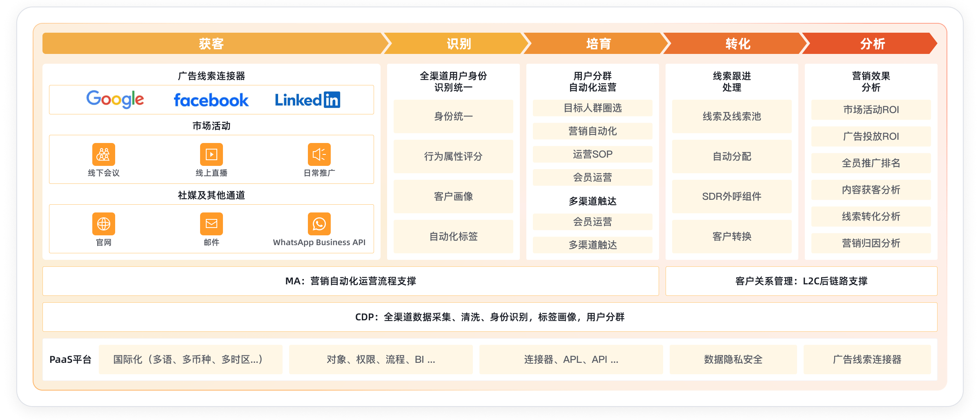Click the Facebook logo
This screenshot has width=980, height=420.
coord(211,100)
